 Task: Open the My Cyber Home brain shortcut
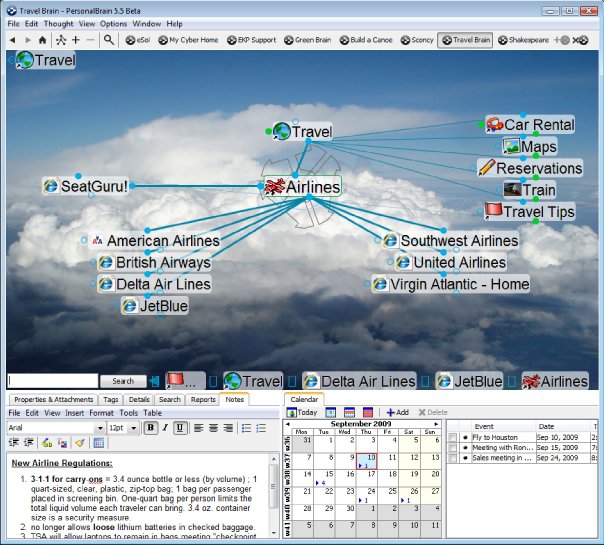click(x=188, y=40)
